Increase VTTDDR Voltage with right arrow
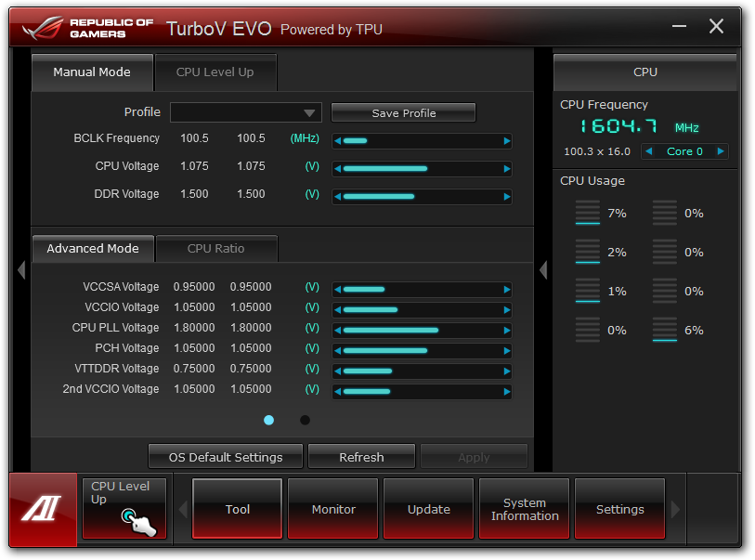 (x=506, y=371)
